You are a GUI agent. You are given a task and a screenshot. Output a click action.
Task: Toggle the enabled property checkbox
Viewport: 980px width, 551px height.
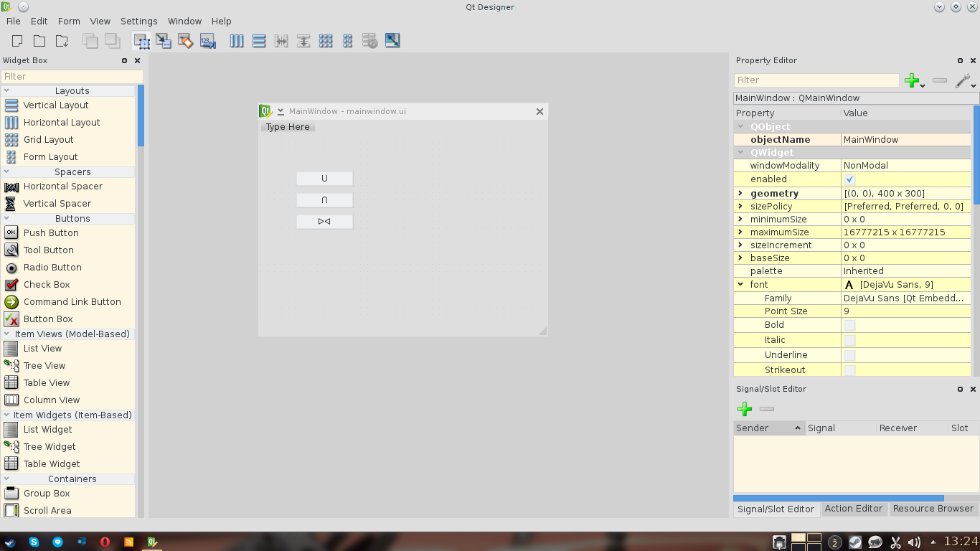click(x=850, y=179)
